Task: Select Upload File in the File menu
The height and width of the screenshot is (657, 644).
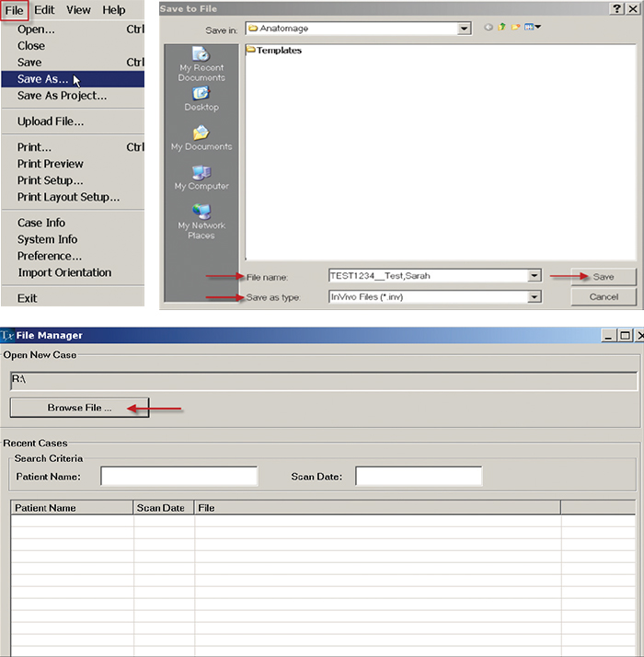Action: tap(51, 121)
